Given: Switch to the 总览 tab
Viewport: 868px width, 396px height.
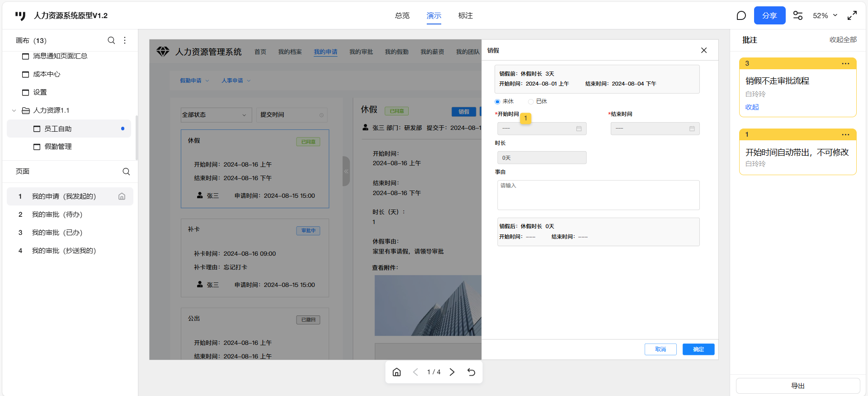Looking at the screenshot, I should (402, 16).
